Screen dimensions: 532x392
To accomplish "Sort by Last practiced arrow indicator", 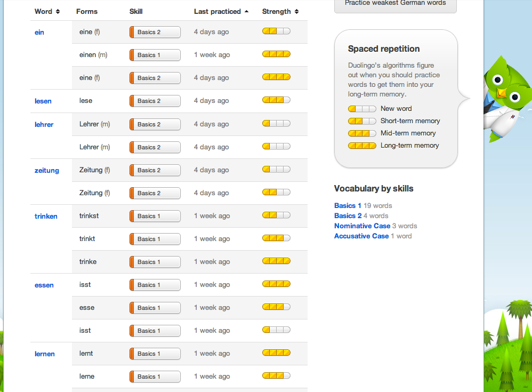I will [247, 12].
